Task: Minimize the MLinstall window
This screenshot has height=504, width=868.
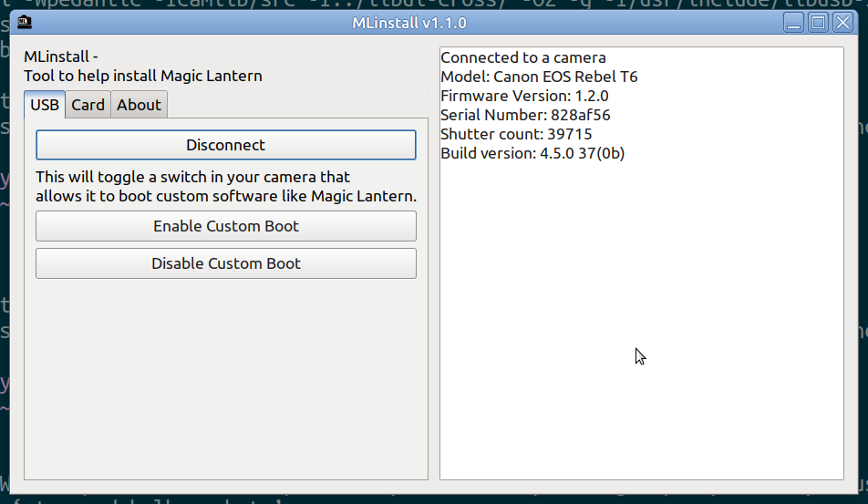Action: pyautogui.click(x=793, y=23)
